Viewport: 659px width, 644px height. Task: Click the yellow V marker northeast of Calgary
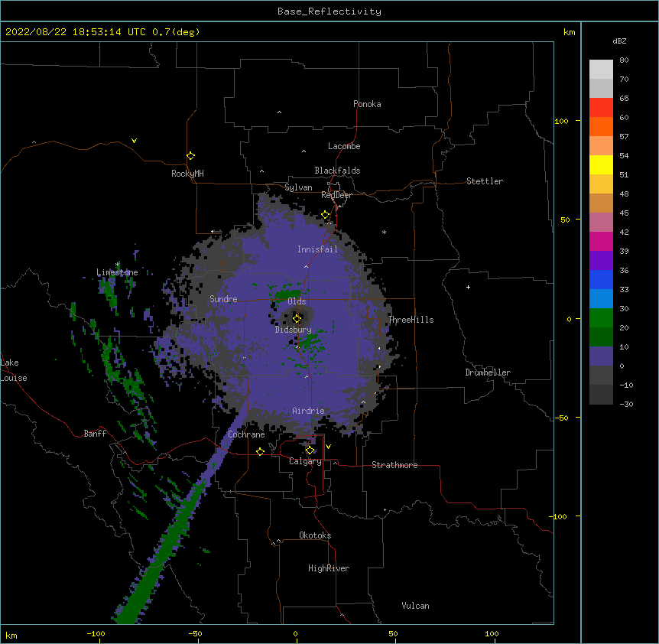(x=328, y=447)
